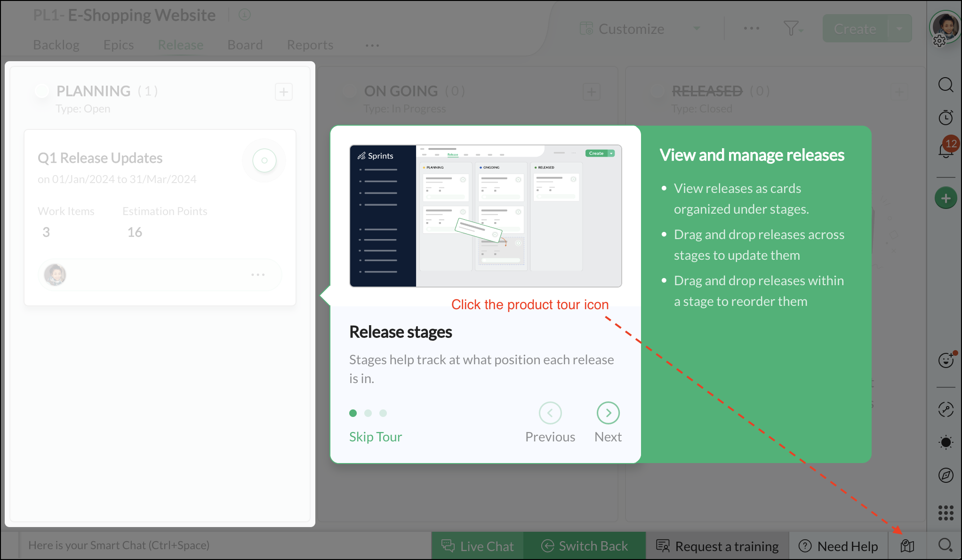962x560 pixels.
Task: Select the third tour step dot
Action: point(383,413)
